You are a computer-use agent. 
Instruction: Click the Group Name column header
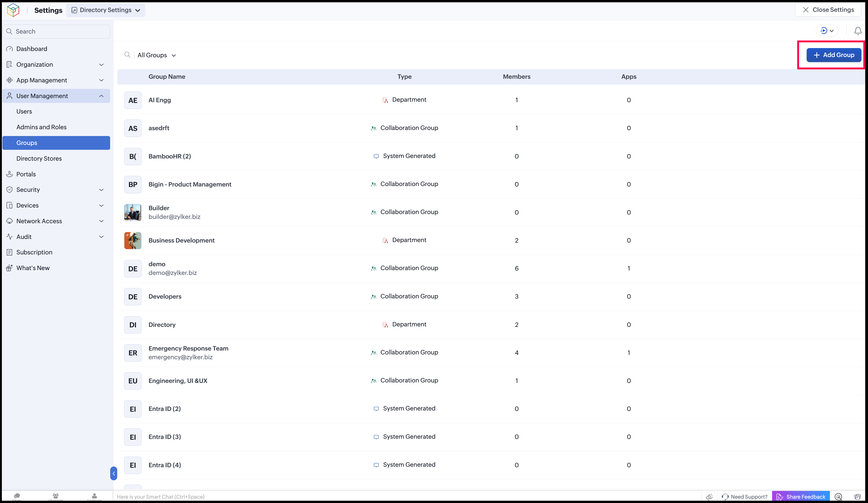point(167,77)
